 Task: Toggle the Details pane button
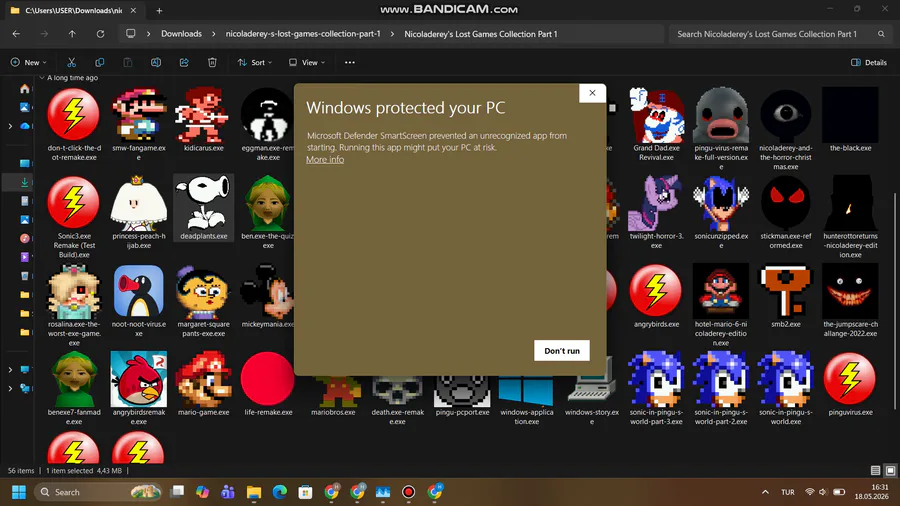point(869,63)
